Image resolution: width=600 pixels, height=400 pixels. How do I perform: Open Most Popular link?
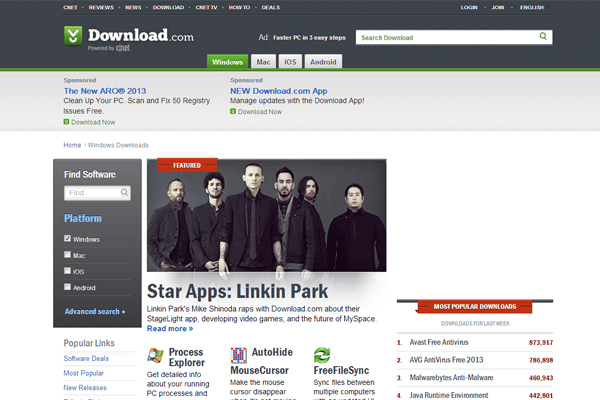point(83,373)
